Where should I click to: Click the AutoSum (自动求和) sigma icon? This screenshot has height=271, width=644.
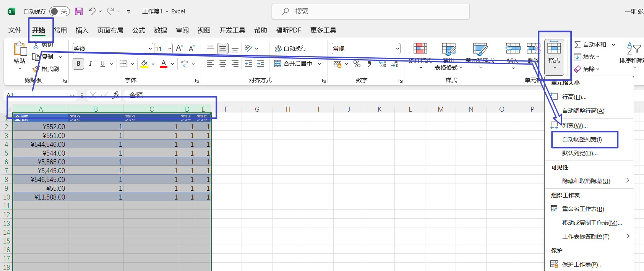(577, 45)
